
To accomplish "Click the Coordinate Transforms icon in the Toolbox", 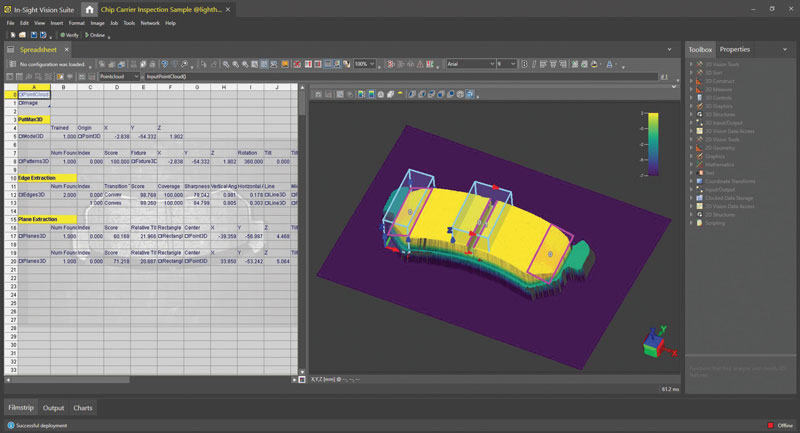I will coord(699,182).
